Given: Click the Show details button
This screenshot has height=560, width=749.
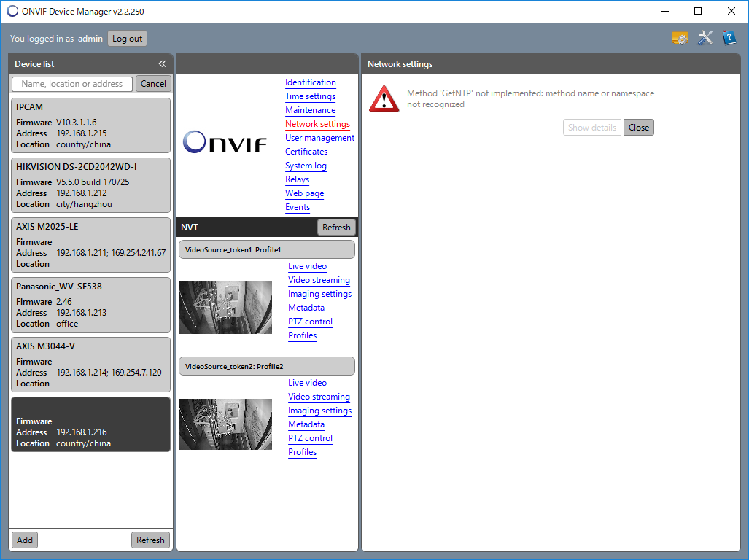Looking at the screenshot, I should tap(592, 128).
